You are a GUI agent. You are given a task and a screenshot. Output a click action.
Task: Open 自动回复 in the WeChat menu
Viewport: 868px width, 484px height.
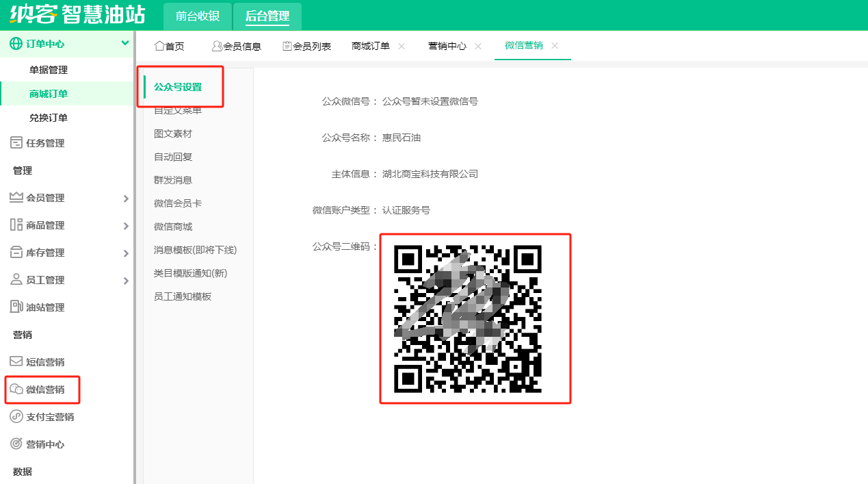pyautogui.click(x=173, y=157)
